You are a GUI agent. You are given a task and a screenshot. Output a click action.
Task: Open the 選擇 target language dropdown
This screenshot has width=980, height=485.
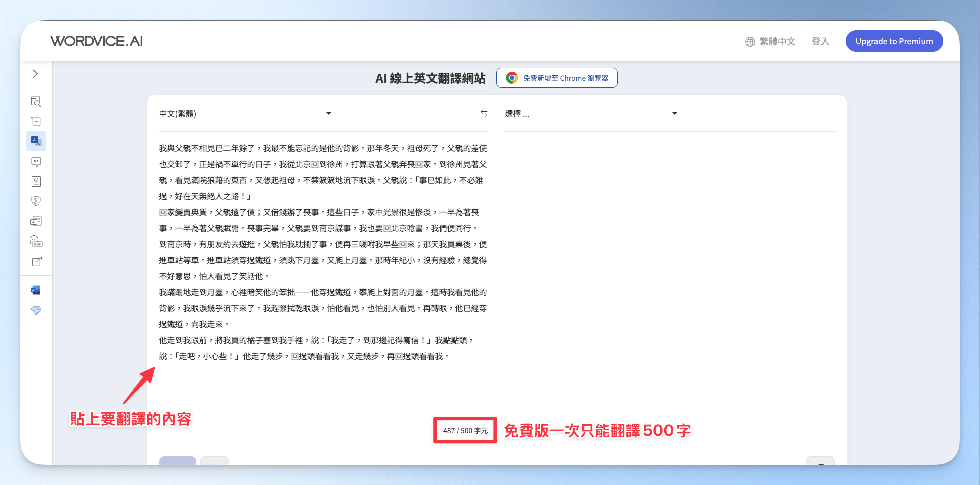(x=591, y=114)
